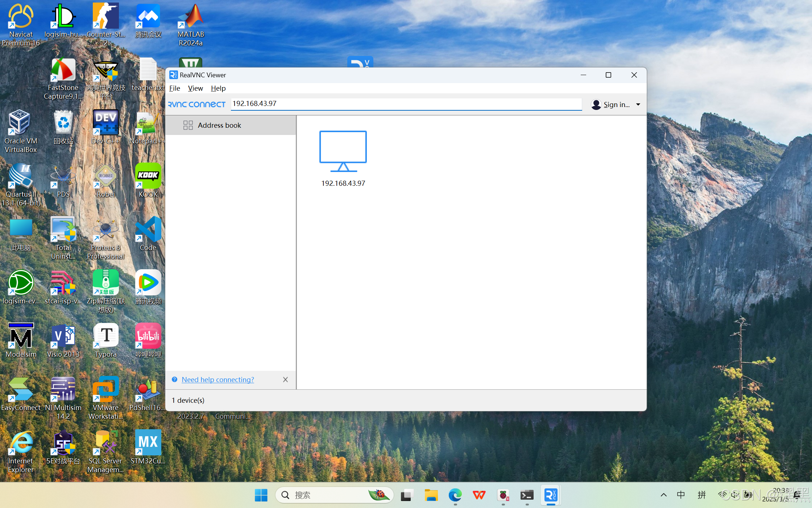812x508 pixels.
Task: Click the Windows Start button
Action: click(261, 495)
